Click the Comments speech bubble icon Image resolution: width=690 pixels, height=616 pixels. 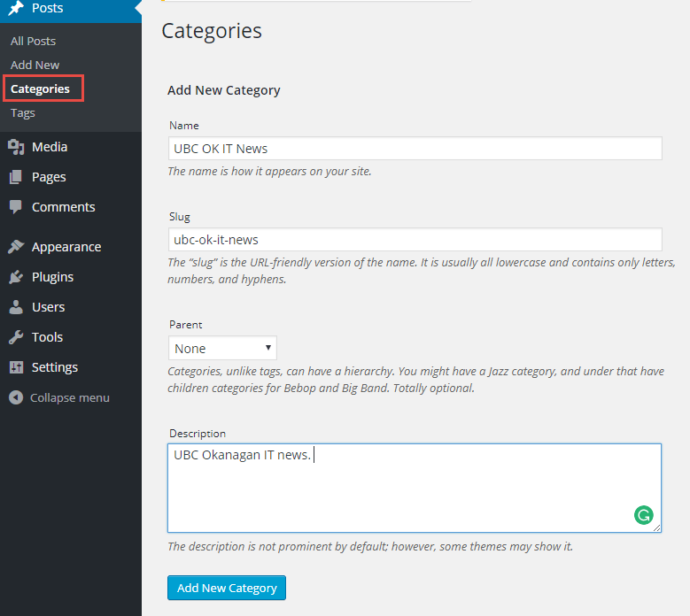point(16,207)
